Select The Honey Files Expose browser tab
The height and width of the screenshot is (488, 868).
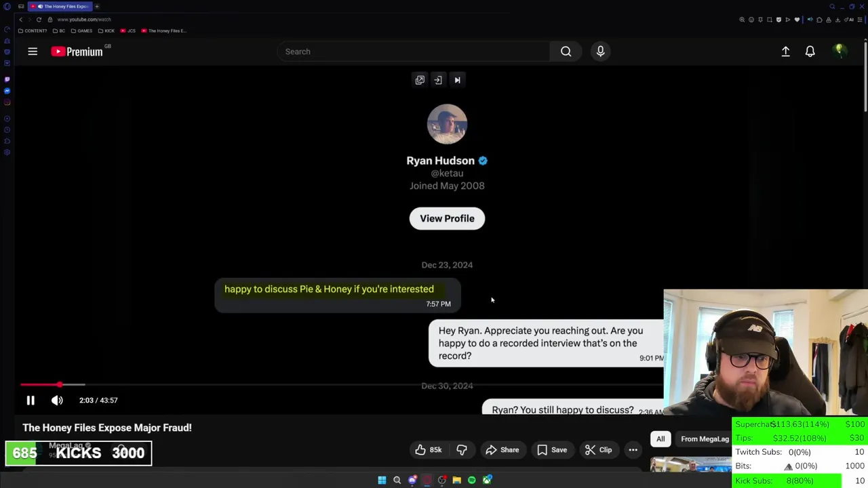[x=60, y=6]
